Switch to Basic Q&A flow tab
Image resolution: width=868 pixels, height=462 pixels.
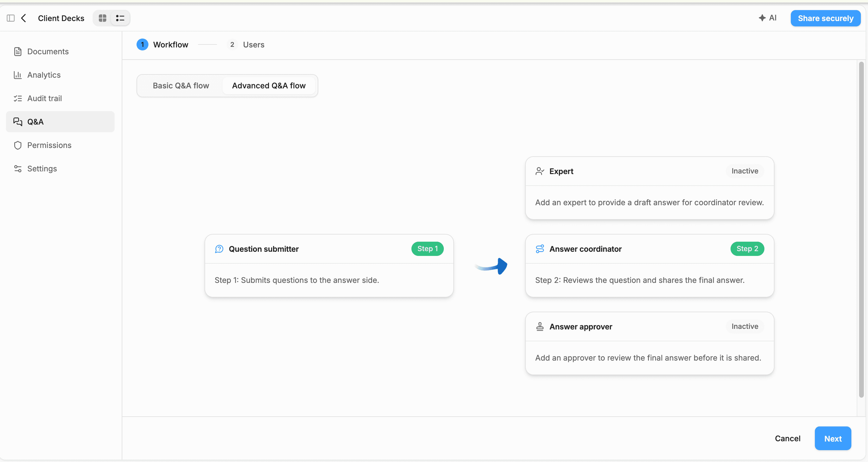(x=181, y=86)
